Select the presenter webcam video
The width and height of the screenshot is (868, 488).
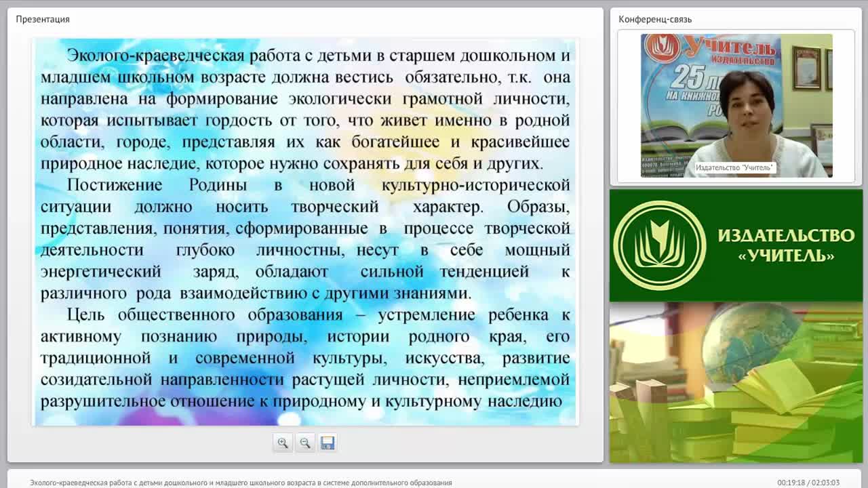(736, 106)
